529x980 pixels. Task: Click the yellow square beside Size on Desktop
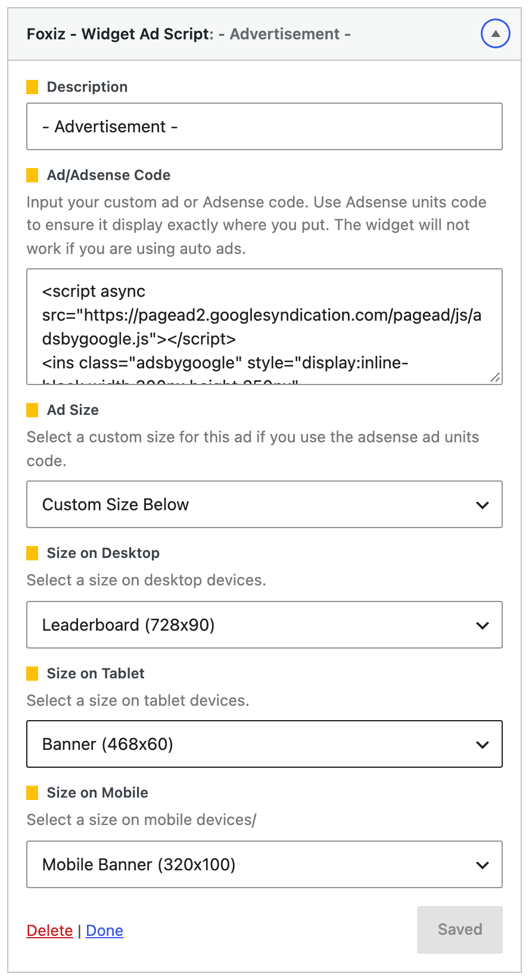coord(32,553)
